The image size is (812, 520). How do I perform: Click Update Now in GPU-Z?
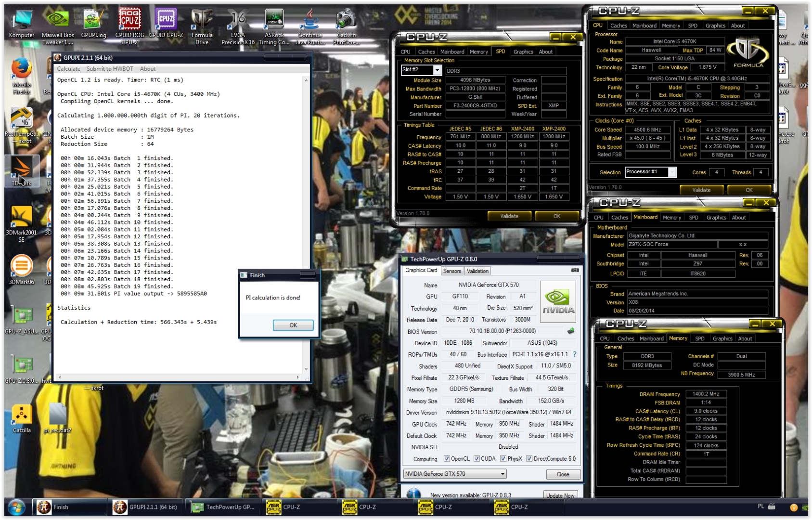[x=561, y=495]
